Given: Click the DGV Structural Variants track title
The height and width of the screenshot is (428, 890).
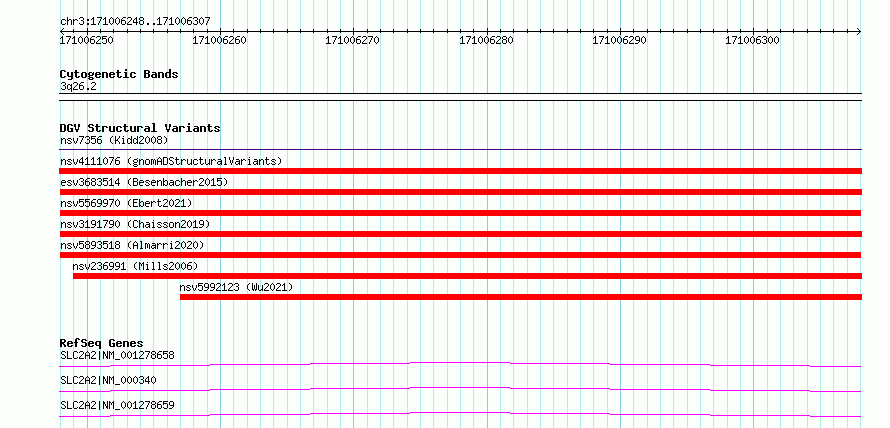Looking at the screenshot, I should pos(140,128).
